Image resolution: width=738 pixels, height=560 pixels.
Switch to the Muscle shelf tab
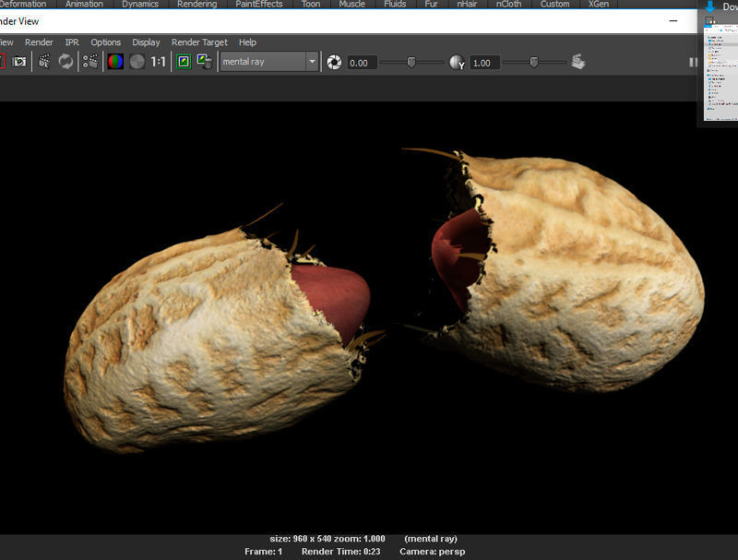coord(352,4)
